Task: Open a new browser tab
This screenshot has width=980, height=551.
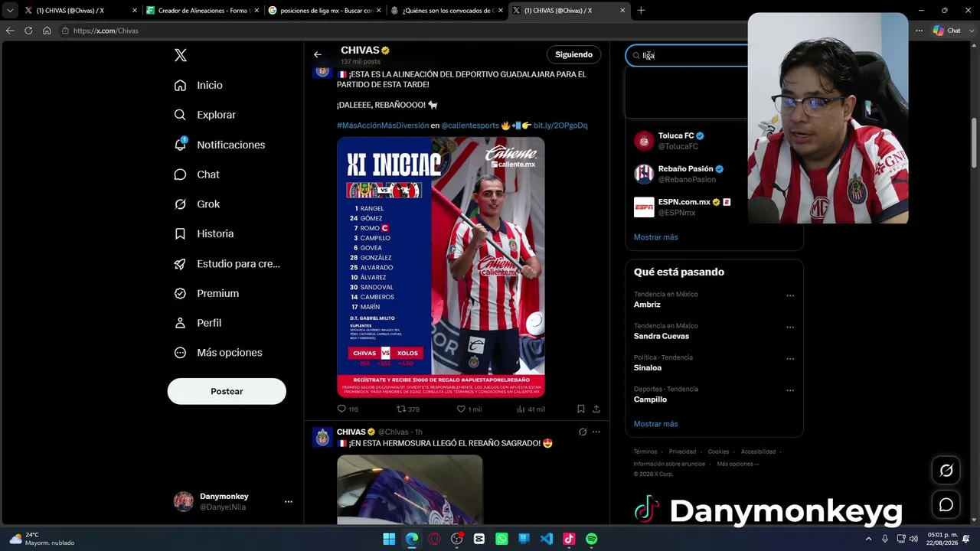Action: coord(641,11)
